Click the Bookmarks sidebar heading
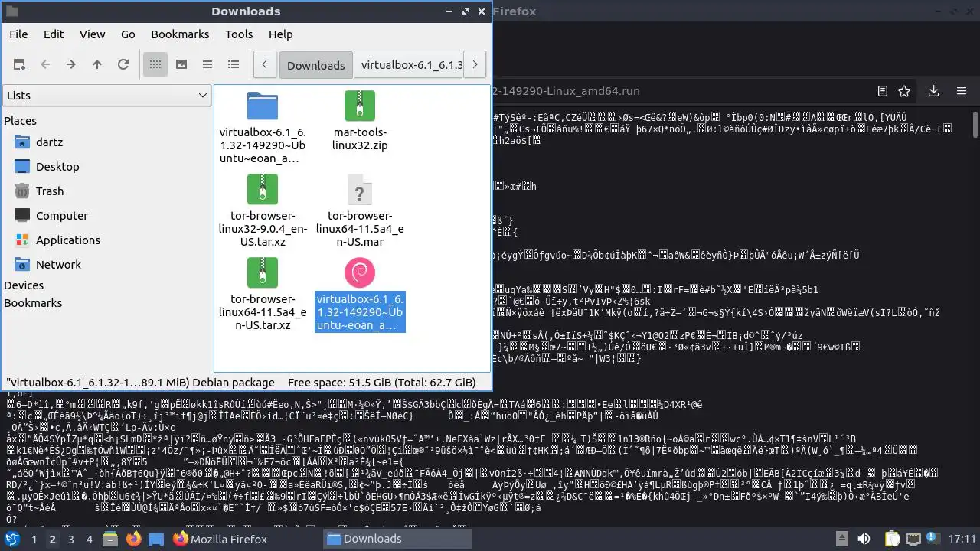The image size is (980, 551). (x=33, y=303)
